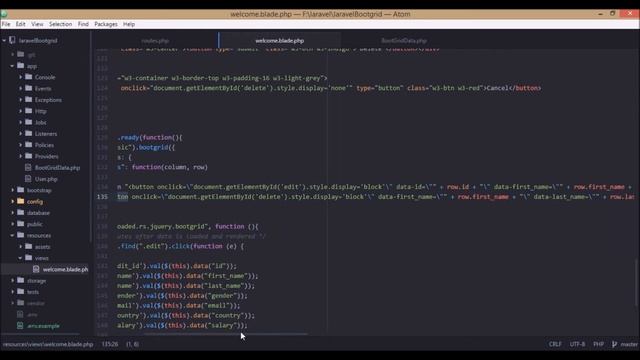Expand the Policies folder arrow
The image size is (640, 360).
(20, 145)
